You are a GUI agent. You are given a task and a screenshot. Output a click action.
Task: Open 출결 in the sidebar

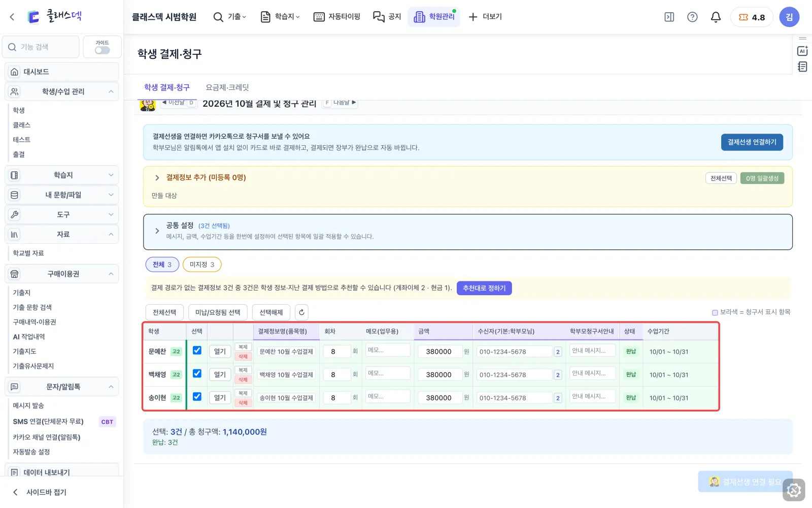coord(19,154)
